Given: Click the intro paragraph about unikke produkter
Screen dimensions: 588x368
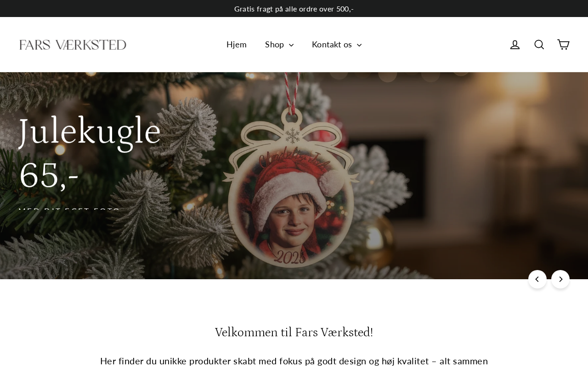Looking at the screenshot, I should click(294, 361).
